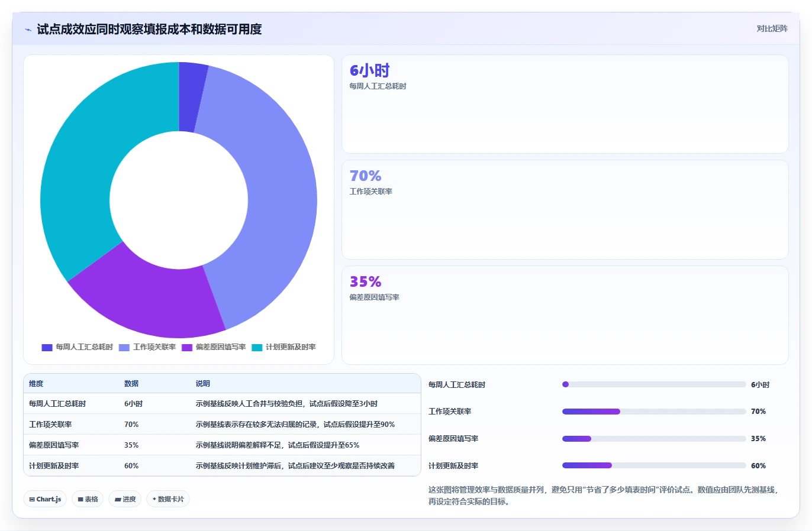The width and height of the screenshot is (812, 531).
Task: Click the title 试点成效应同时观察填报成本和数据可用度
Action: [x=149, y=29]
